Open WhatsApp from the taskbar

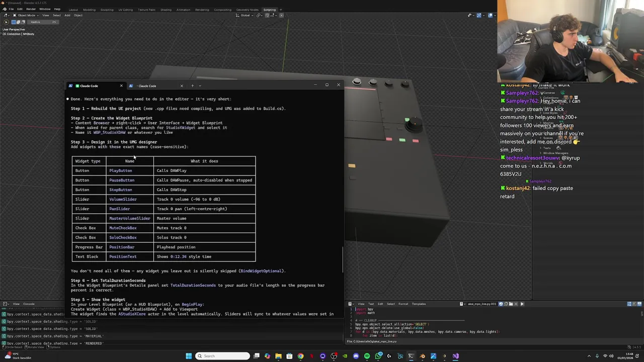(378, 356)
